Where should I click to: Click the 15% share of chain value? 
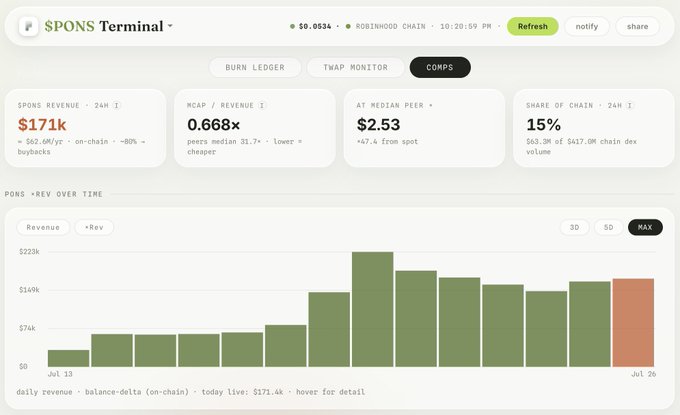click(544, 125)
